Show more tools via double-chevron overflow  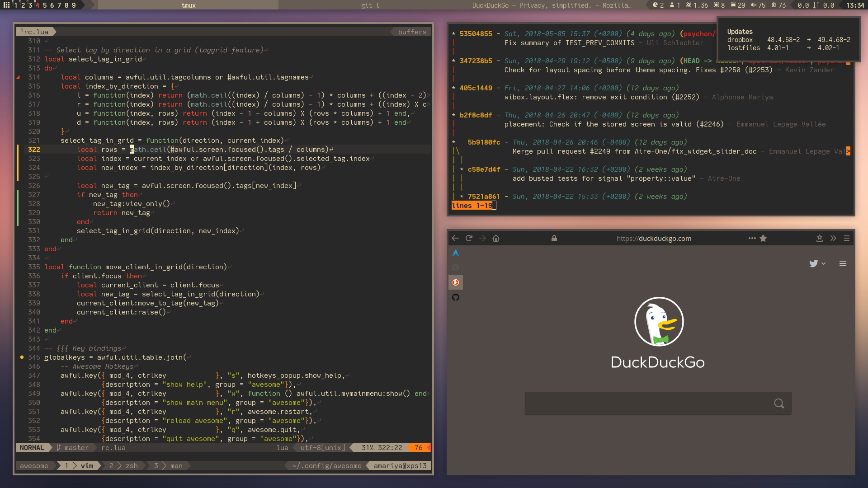833,239
